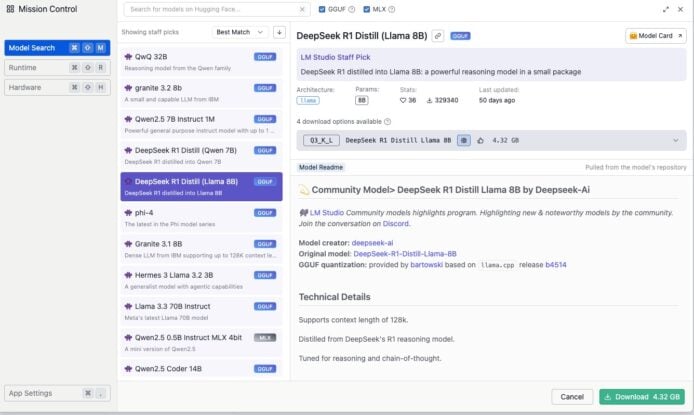Viewport: 694px width, 415px height.
Task: Open the DeepSeek-R1-Distill-Llama-8B original model link
Action: pyautogui.click(x=405, y=254)
